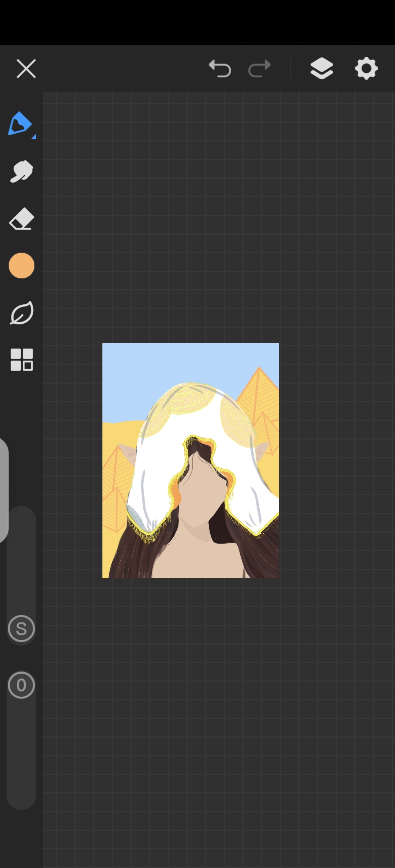Open the leaf-shaped tools icon

(22, 313)
